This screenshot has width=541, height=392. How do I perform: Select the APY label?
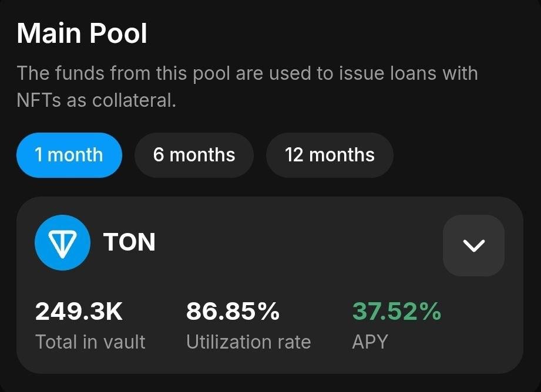point(370,342)
